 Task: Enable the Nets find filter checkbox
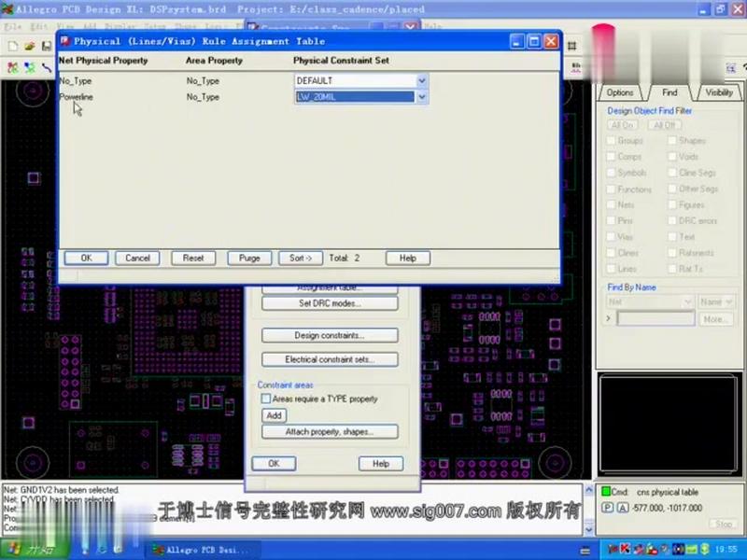click(613, 205)
